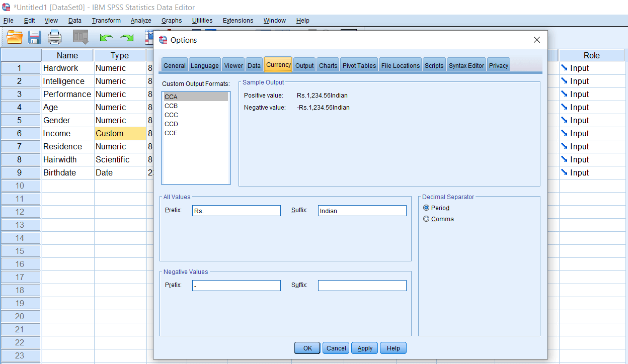The height and width of the screenshot is (364, 628).
Task: Switch to the File Locations tab
Action: pyautogui.click(x=401, y=65)
